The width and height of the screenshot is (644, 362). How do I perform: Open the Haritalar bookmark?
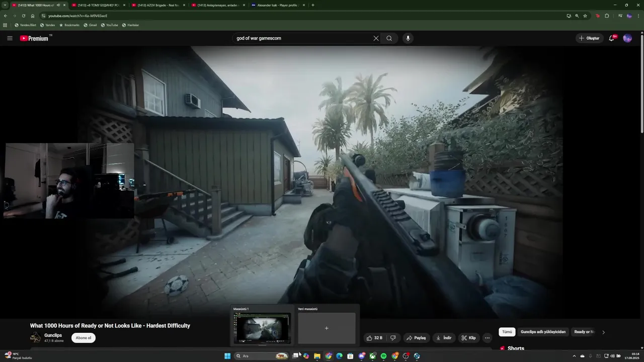click(130, 25)
